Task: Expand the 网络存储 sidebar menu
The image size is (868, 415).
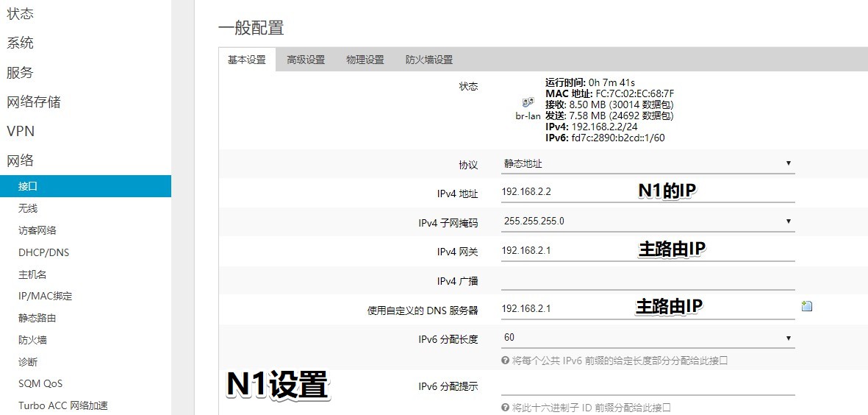Action: point(34,102)
